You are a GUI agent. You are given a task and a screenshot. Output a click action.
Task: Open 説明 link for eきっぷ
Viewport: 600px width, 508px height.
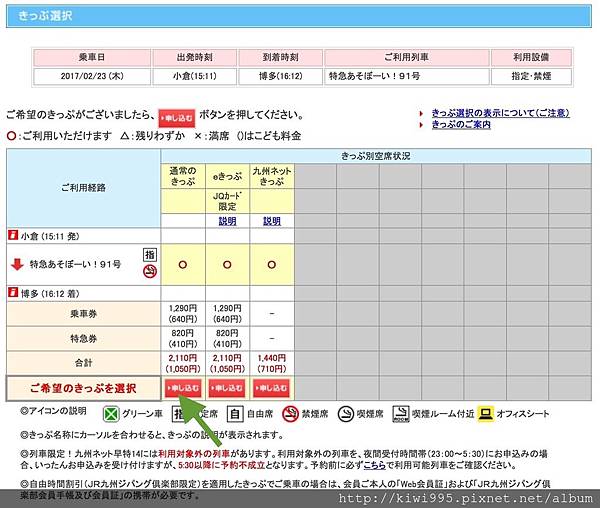[227, 221]
